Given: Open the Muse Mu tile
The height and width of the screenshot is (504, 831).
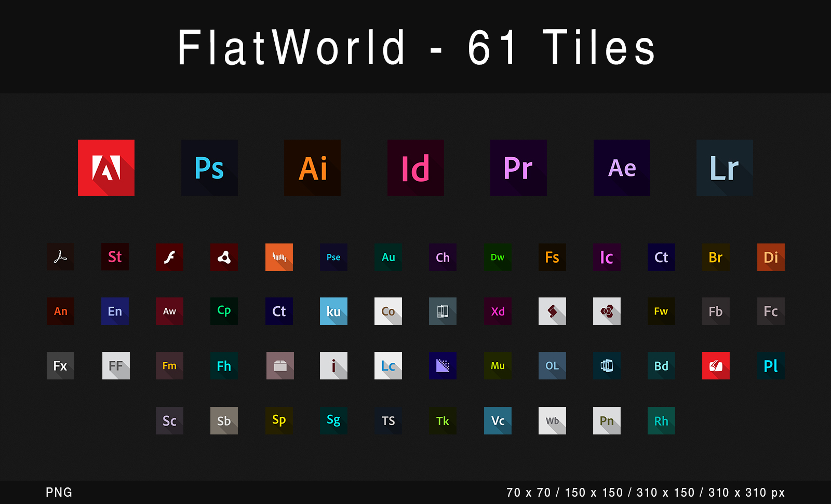Looking at the screenshot, I should click(x=497, y=365).
